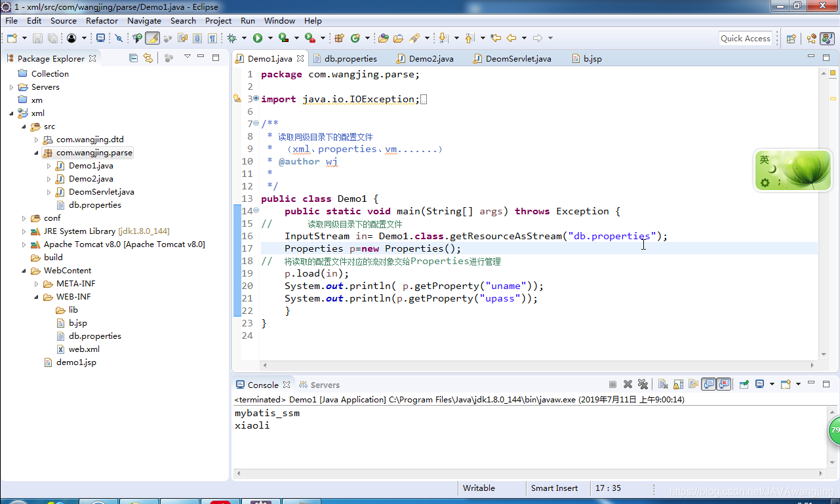
Task: Toggle Scroll Lock in Console
Action: (x=678, y=385)
